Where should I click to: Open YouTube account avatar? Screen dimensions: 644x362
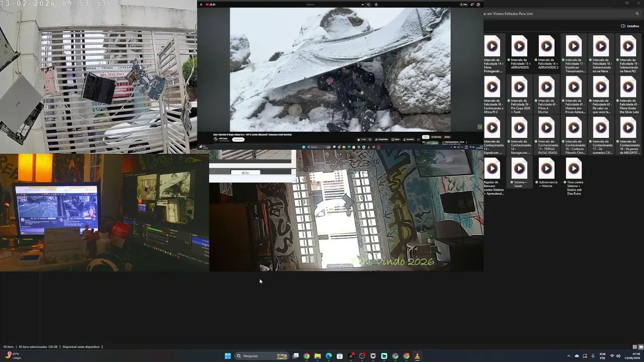click(478, 5)
